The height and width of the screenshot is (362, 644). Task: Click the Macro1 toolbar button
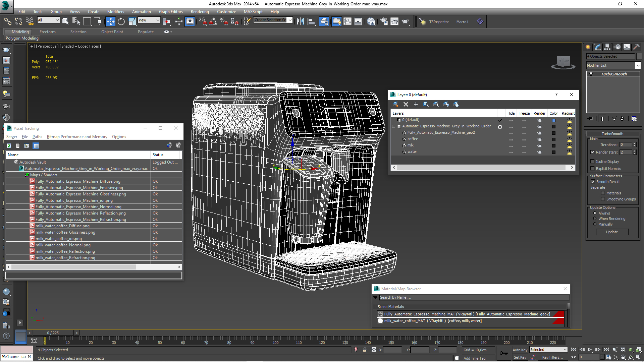pos(462,22)
